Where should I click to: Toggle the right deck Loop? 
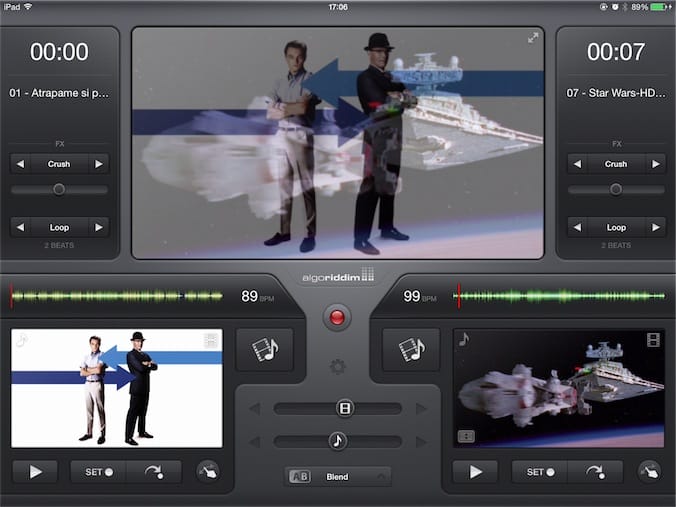pyautogui.click(x=616, y=227)
